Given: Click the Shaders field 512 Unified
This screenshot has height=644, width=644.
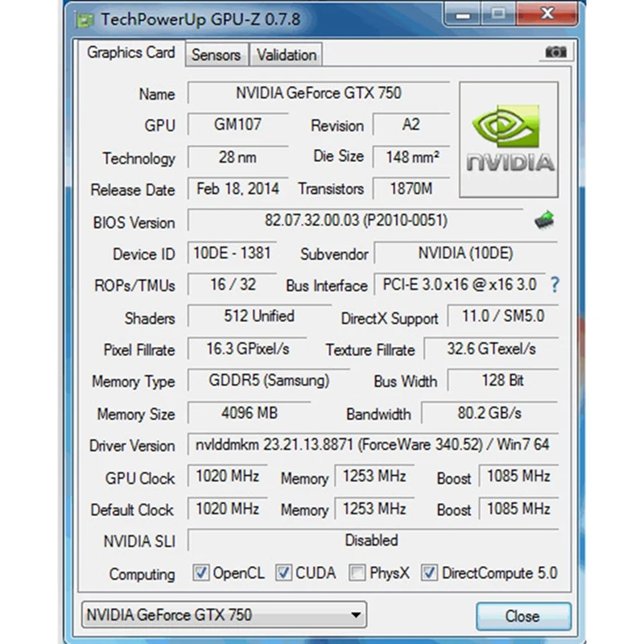Looking at the screenshot, I should 259,316.
